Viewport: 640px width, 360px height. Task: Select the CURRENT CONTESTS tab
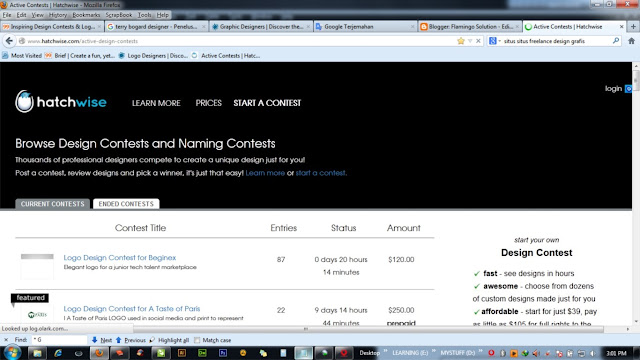52,204
